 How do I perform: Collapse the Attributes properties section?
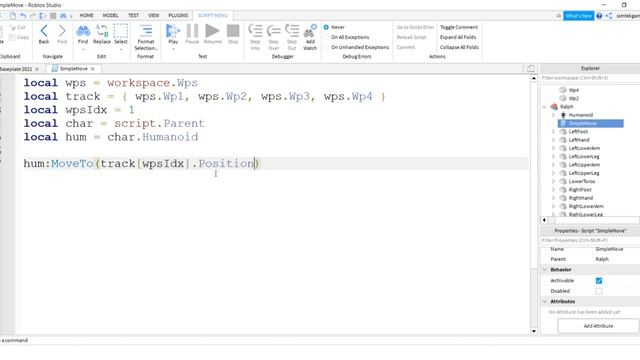tap(545, 301)
